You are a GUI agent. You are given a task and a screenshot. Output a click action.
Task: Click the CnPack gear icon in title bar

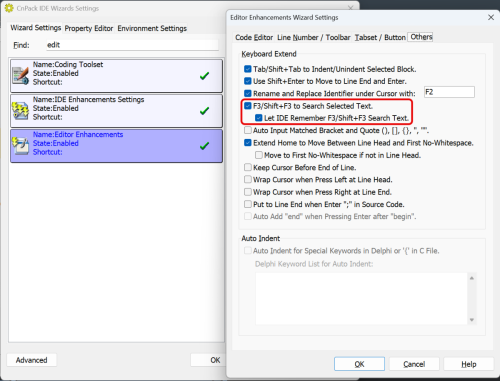[9, 8]
